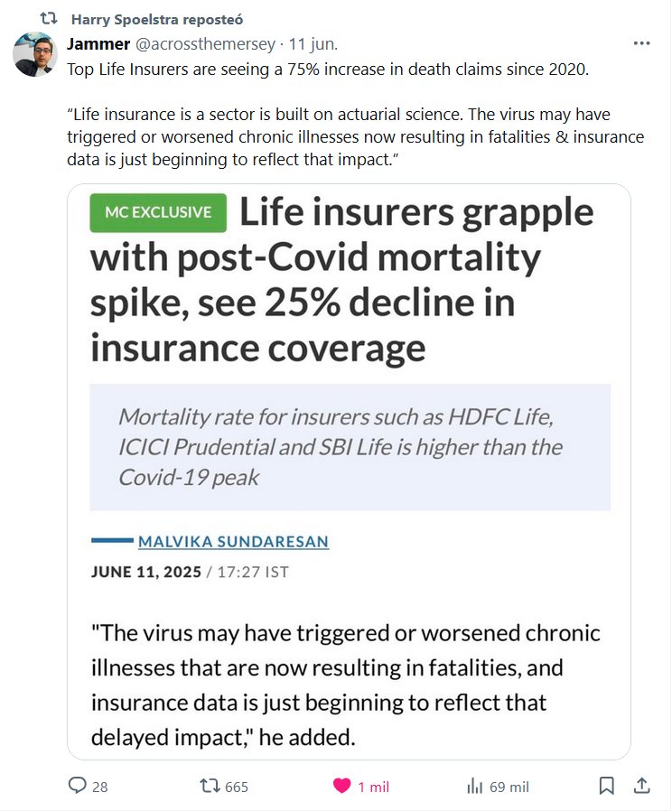The height and width of the screenshot is (811, 672).
Task: Click Harry Spoelstra reposteó label
Action: coord(155,19)
